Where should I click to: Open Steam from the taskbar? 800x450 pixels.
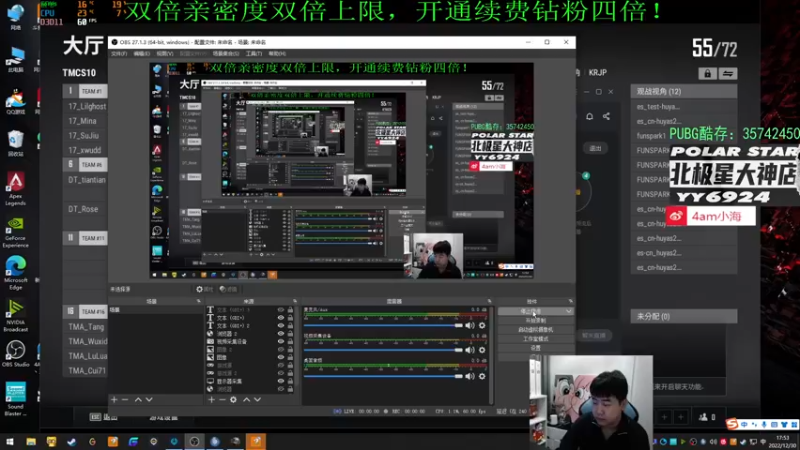click(x=71, y=441)
